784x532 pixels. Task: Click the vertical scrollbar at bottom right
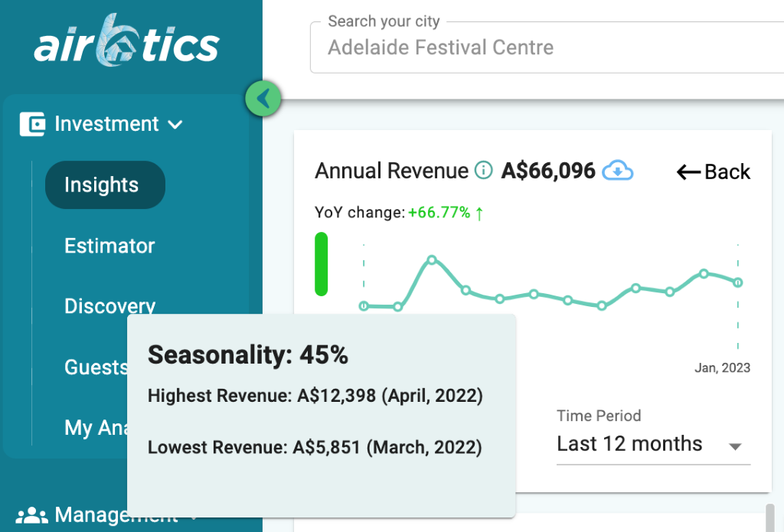point(770,518)
